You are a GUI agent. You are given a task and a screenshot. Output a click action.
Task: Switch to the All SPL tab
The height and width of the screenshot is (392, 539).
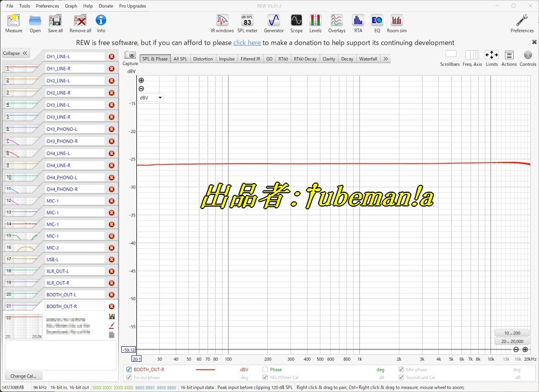coord(180,59)
